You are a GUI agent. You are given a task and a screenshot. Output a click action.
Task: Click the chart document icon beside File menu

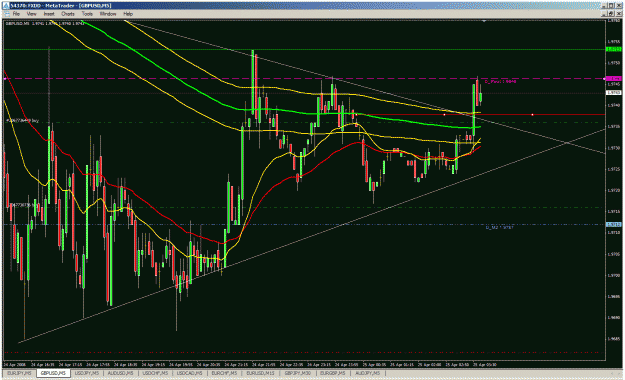(6, 14)
